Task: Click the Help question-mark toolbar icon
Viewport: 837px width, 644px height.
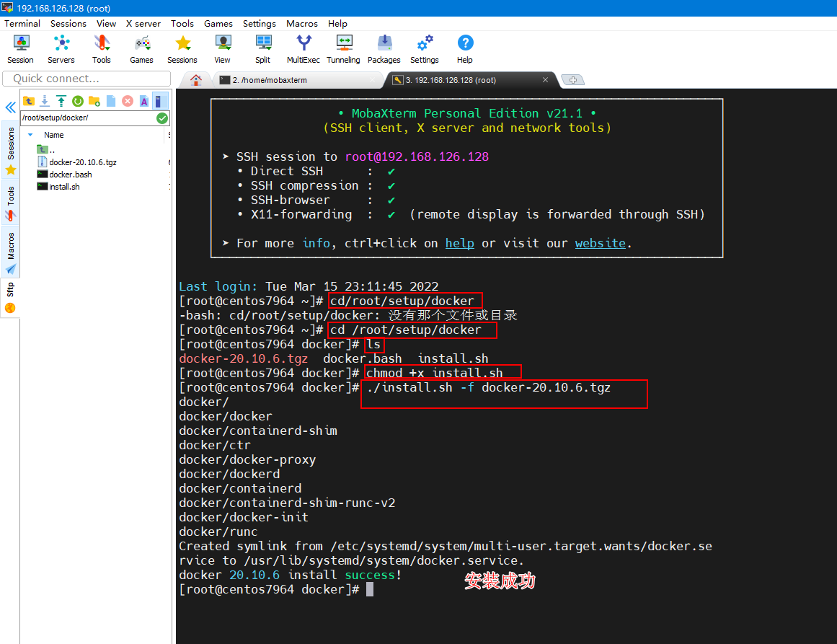Action: 465,48
